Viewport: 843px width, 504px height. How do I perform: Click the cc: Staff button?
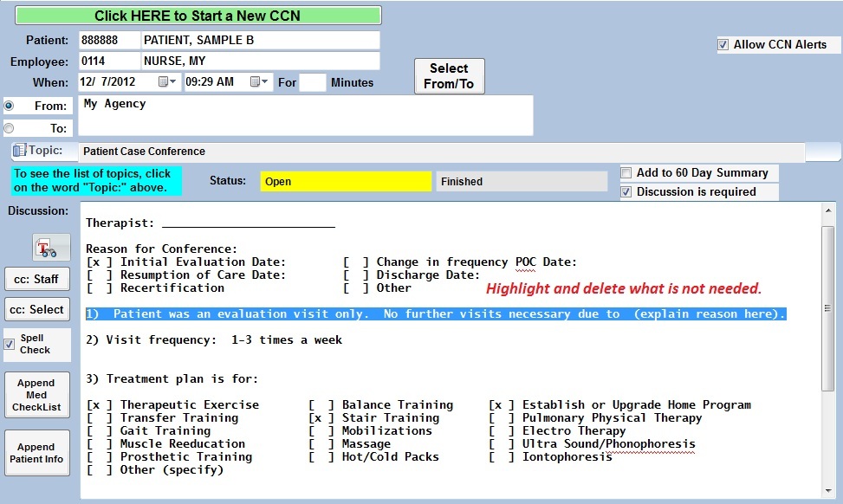(36, 279)
